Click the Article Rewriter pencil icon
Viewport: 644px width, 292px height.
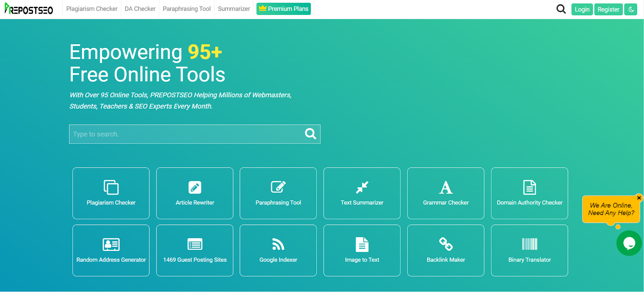pyautogui.click(x=195, y=187)
